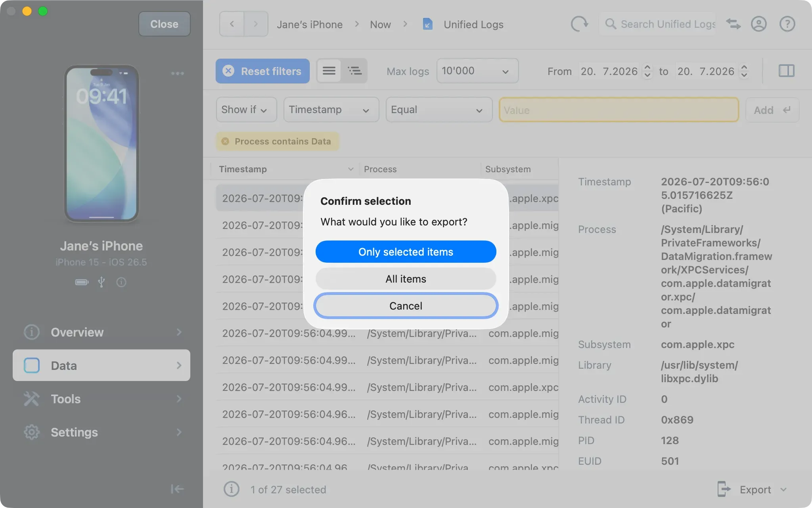Image resolution: width=812 pixels, height=508 pixels.
Task: Click Thread ID value 0x869
Action: (677, 420)
